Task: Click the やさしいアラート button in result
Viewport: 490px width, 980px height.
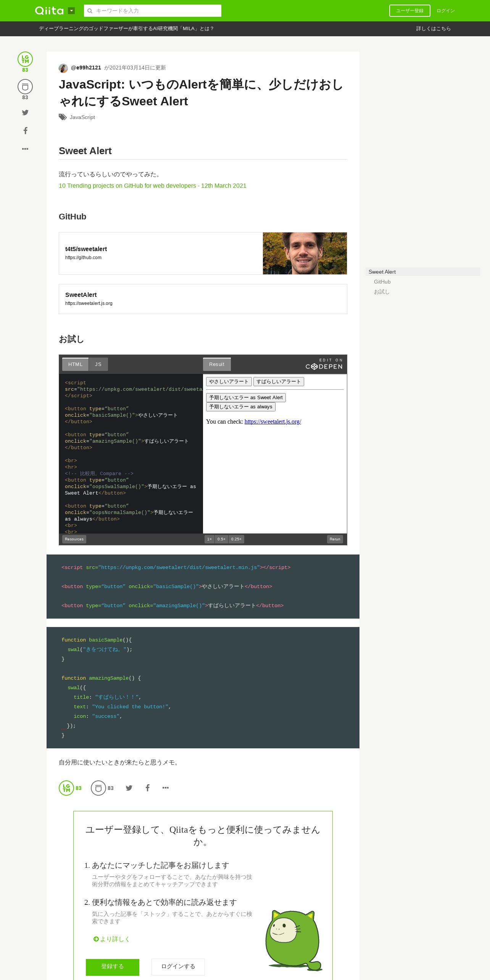Action: tap(229, 382)
